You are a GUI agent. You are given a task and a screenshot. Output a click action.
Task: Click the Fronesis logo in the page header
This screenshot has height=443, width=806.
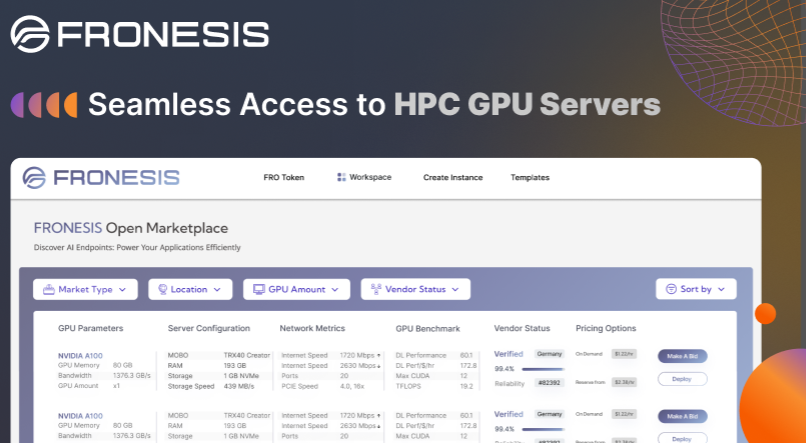click(101, 178)
